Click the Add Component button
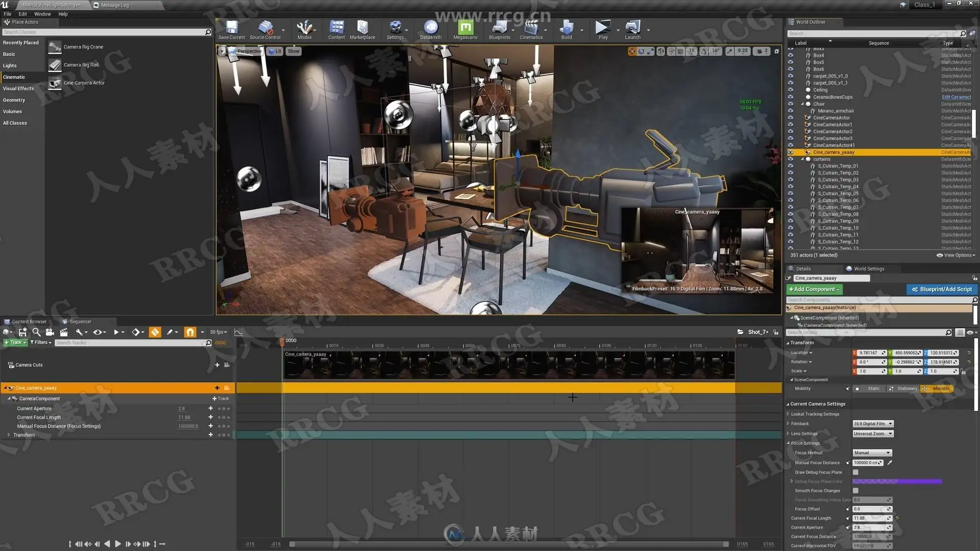The image size is (980, 551). pyautogui.click(x=814, y=289)
